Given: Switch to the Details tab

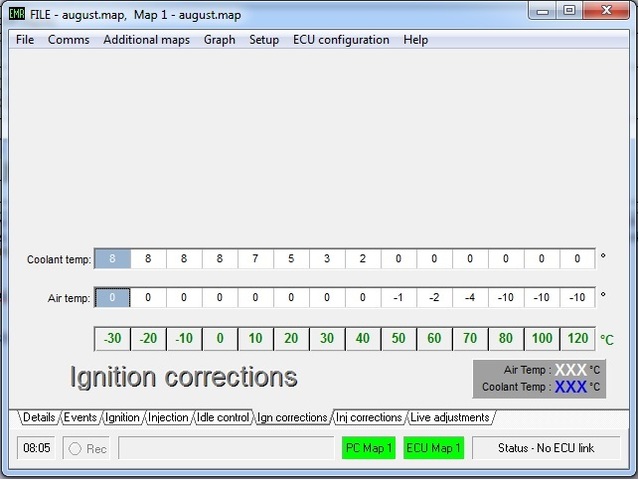Looking at the screenshot, I should pos(39,418).
